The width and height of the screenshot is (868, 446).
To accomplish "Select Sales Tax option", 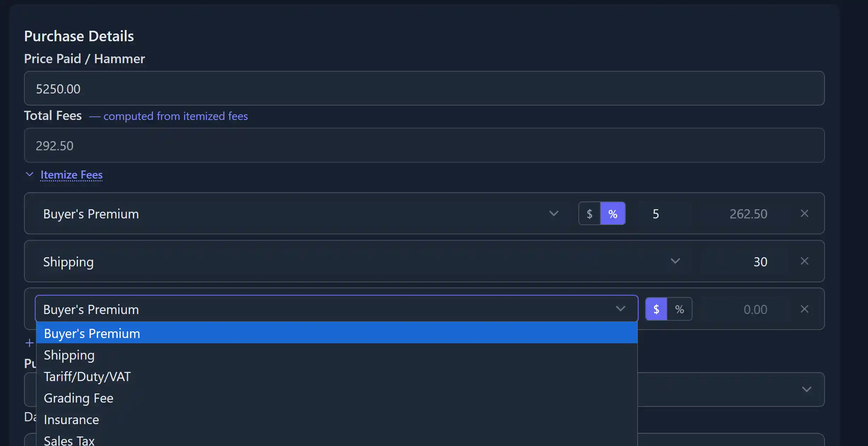I will (69, 440).
